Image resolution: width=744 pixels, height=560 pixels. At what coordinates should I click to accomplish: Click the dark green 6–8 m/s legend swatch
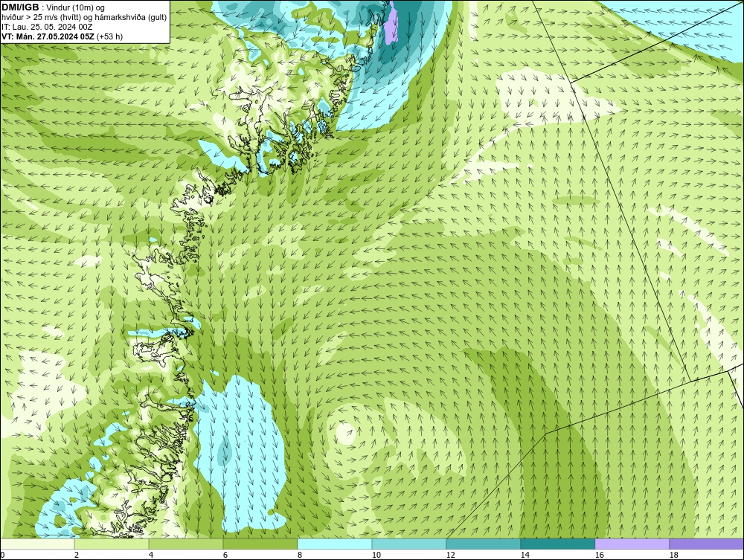260,544
